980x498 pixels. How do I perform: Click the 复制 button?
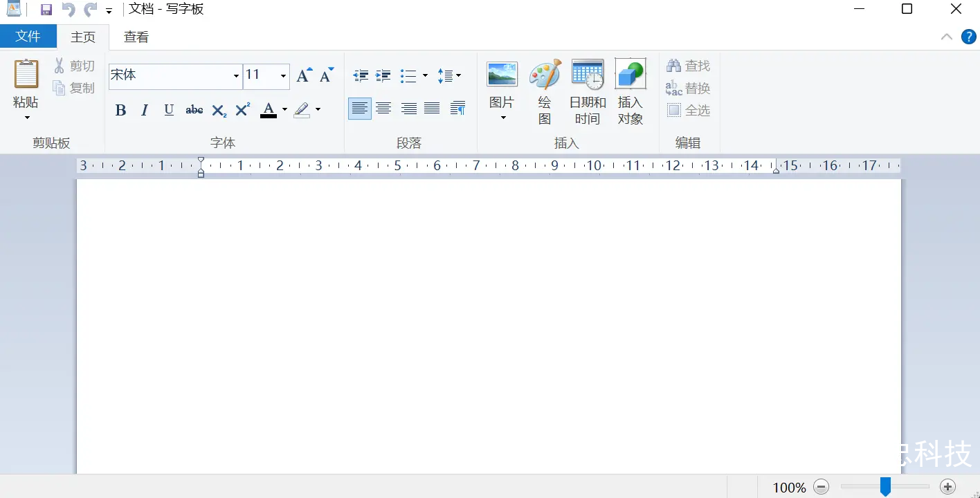tap(74, 88)
